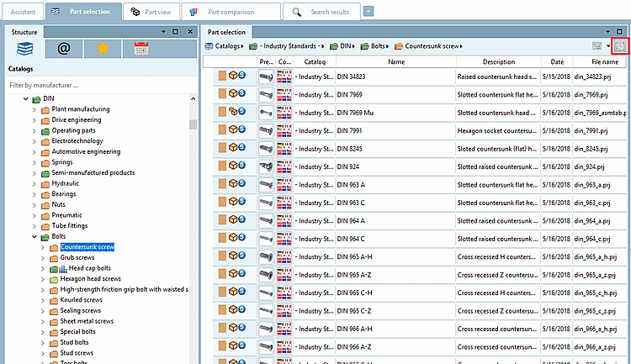Select Tube fittings in the tree
This screenshot has height=364, width=631.
pos(70,225)
